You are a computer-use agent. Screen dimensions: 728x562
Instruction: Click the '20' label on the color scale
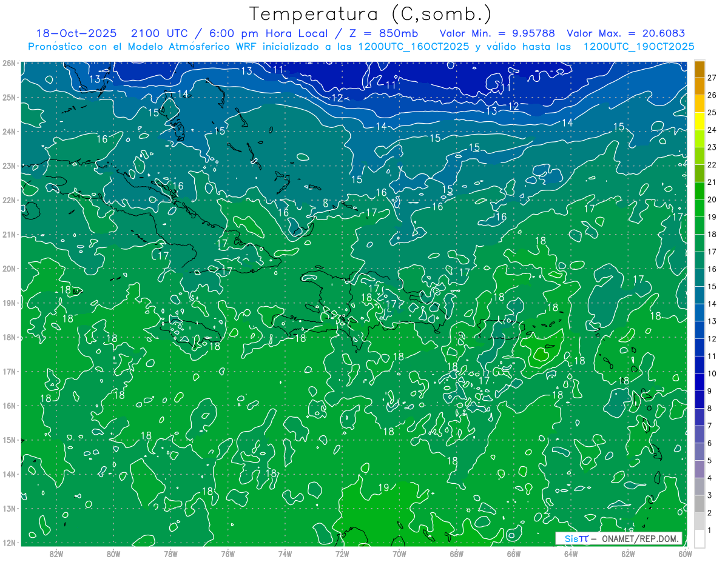[712, 199]
